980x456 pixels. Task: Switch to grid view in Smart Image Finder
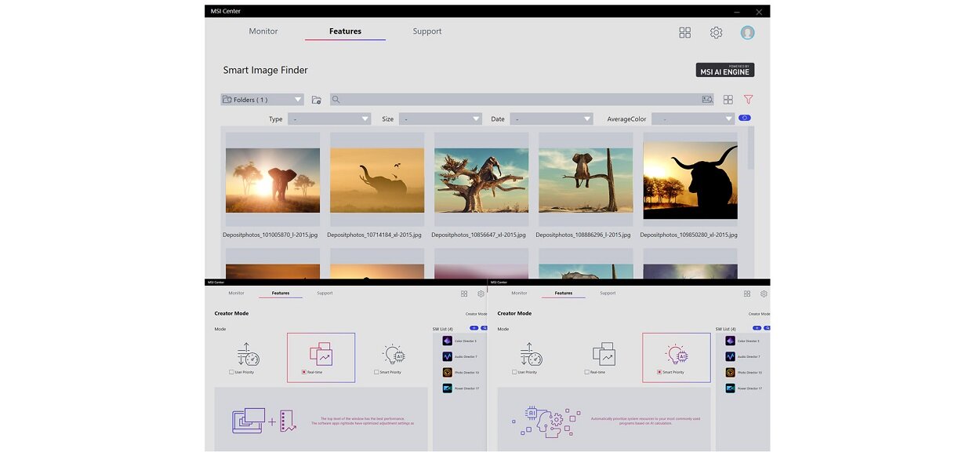coord(728,100)
